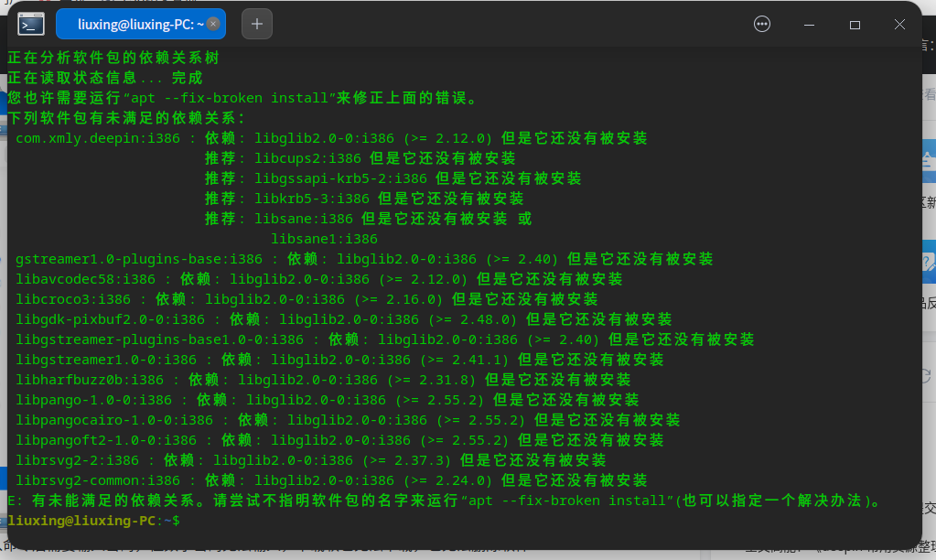
Task: Click the line '下列软件包有未满足的依赖关系：'
Action: 126,118
